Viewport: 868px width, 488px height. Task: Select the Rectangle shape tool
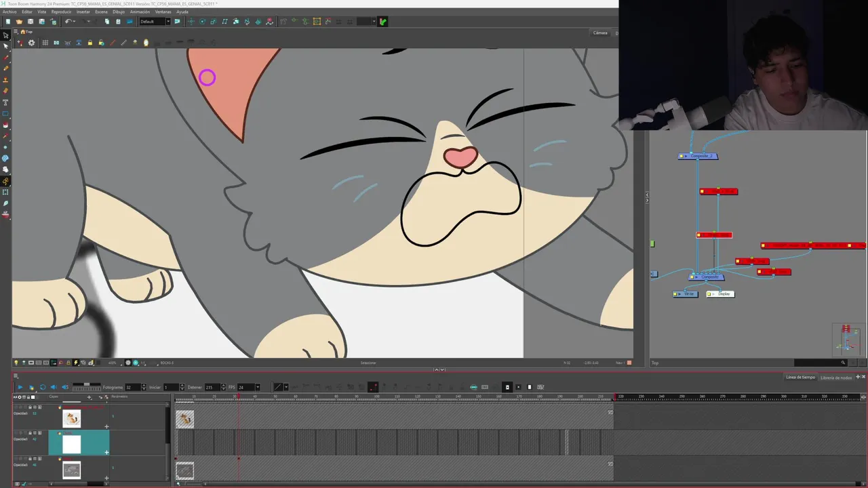tap(6, 113)
